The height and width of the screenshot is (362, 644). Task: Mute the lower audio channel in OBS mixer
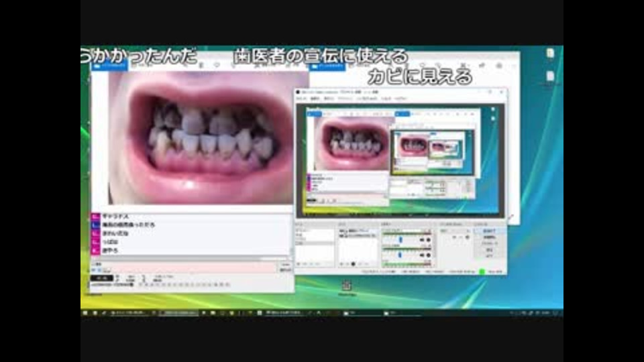pyautogui.click(x=422, y=255)
